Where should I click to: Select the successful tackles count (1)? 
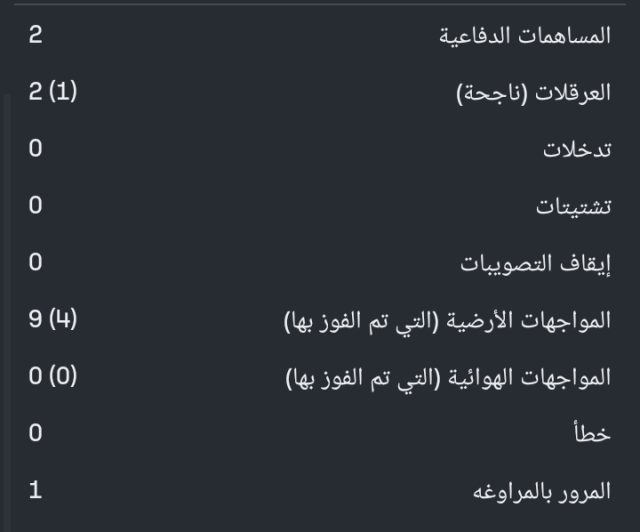coord(62,93)
